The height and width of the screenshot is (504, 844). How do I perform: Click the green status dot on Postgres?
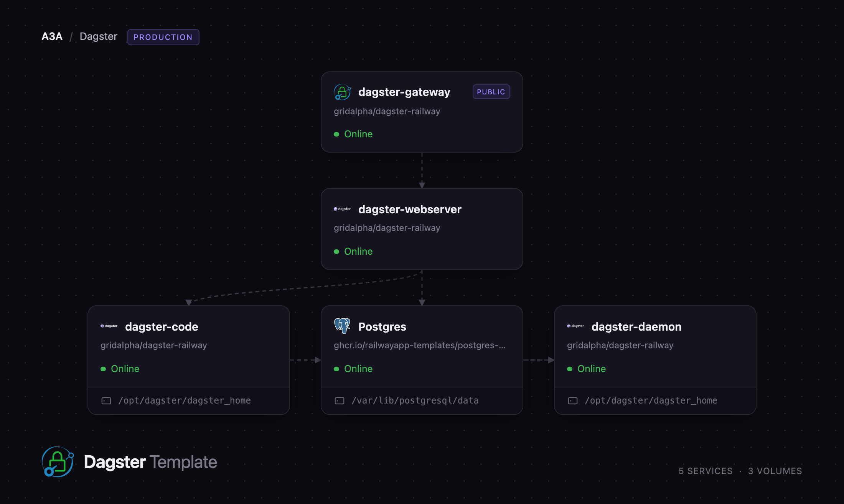336,369
